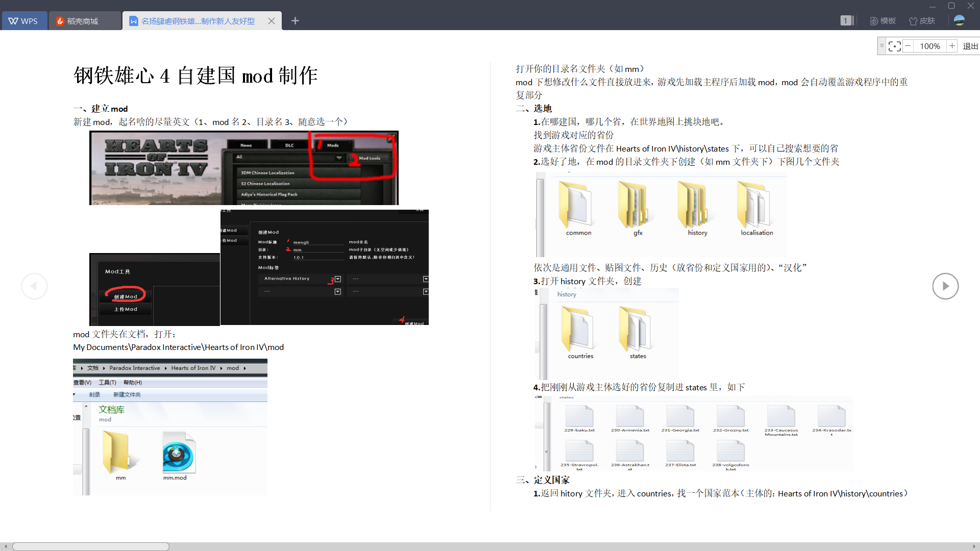Screen dimensions: 980x551
Task: Open the WPS home tab
Action: point(24,21)
